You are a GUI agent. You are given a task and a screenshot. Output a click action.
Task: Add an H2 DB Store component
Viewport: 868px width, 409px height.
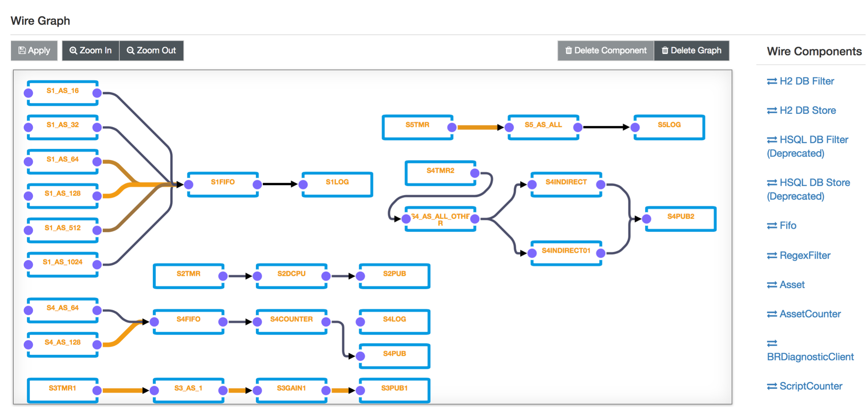801,110
